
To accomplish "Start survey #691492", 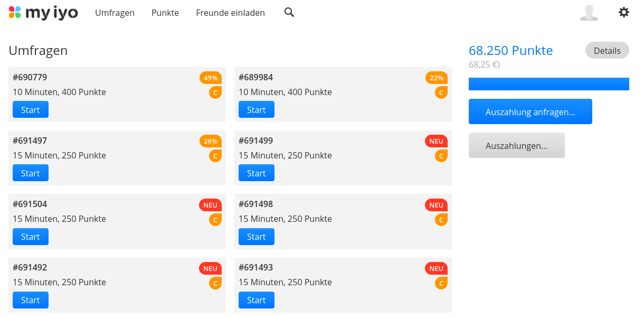I will point(31,300).
